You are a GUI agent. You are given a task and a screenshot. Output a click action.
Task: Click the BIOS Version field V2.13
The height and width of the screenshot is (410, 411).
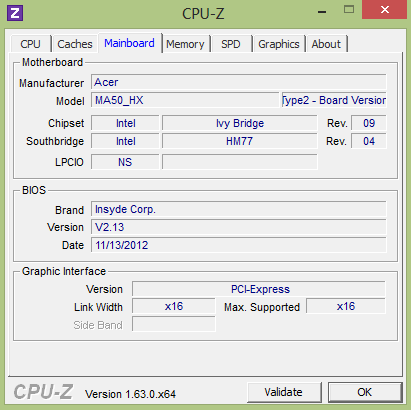(239, 227)
